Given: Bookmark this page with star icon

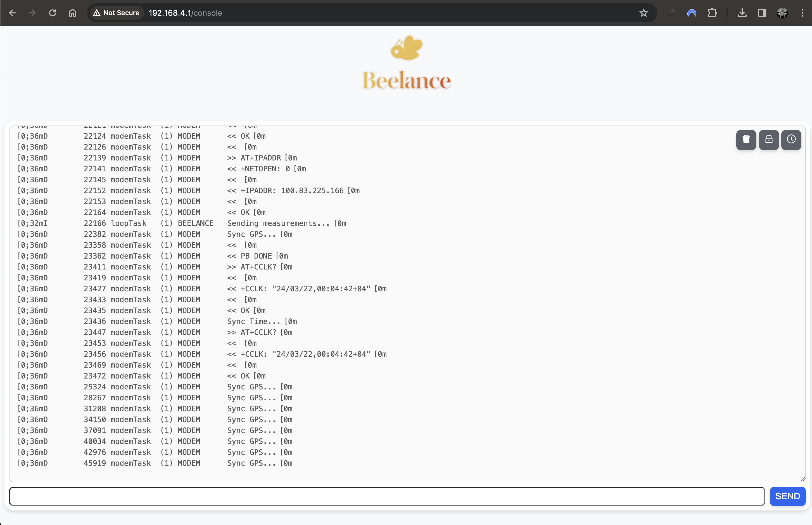Looking at the screenshot, I should tap(643, 13).
